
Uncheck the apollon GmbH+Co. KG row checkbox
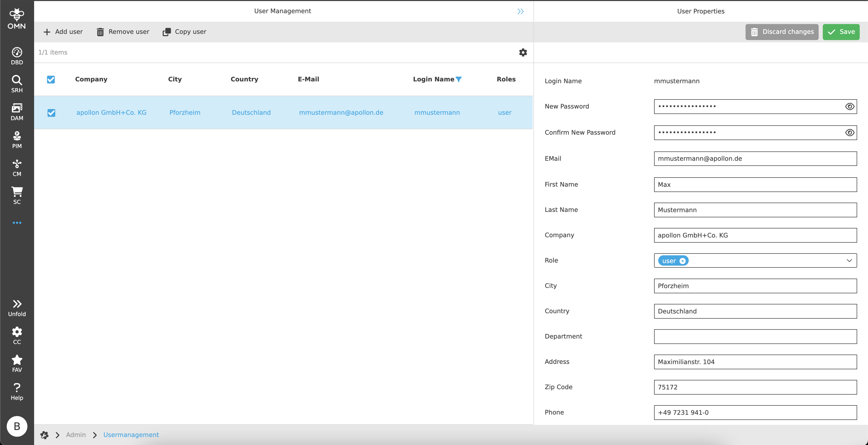(x=51, y=113)
